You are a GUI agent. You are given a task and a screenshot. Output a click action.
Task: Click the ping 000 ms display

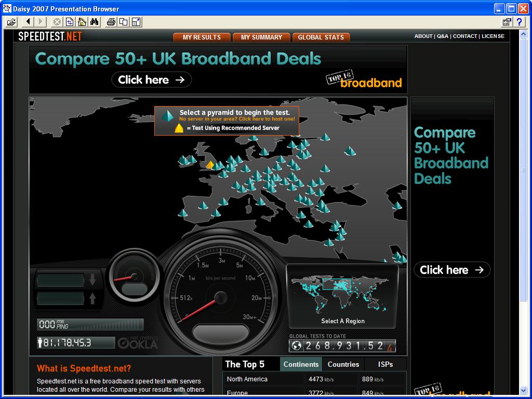point(90,324)
